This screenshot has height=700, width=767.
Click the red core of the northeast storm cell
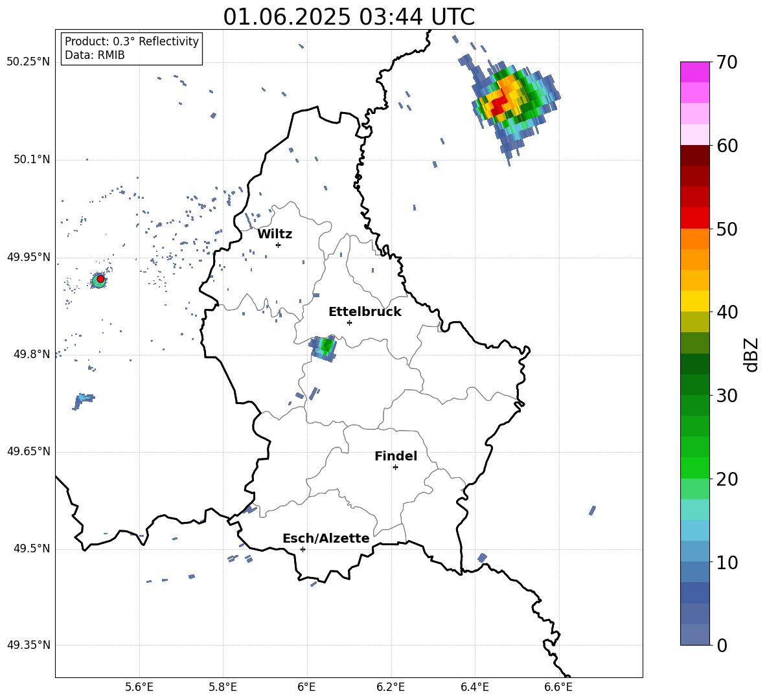pos(498,106)
